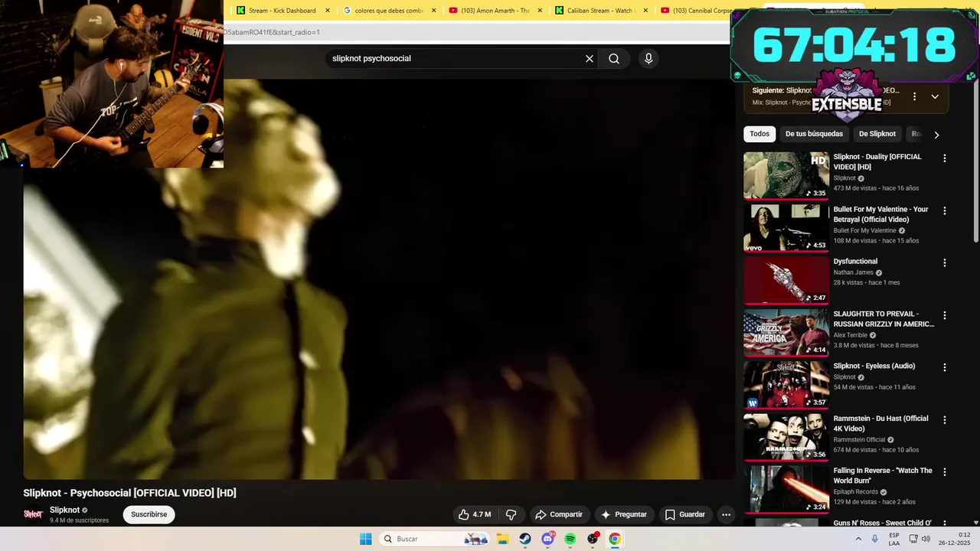Open OBS Studio from the taskbar
This screenshot has width=980, height=551.
[593, 539]
